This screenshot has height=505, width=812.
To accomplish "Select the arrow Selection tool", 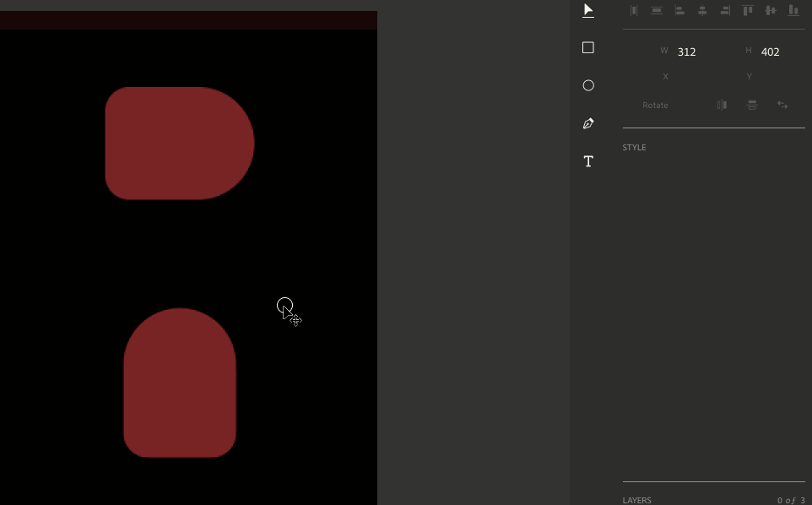I will (588, 10).
